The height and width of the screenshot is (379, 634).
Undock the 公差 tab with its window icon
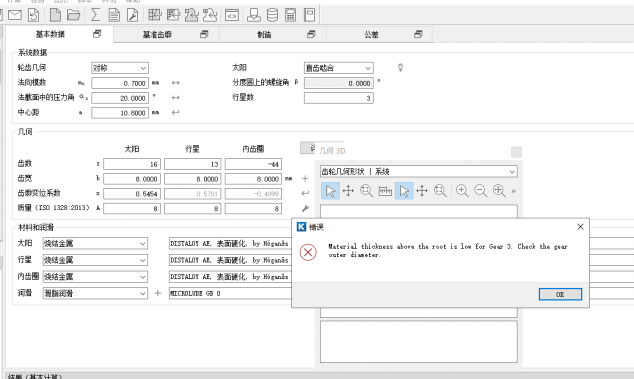click(x=418, y=34)
